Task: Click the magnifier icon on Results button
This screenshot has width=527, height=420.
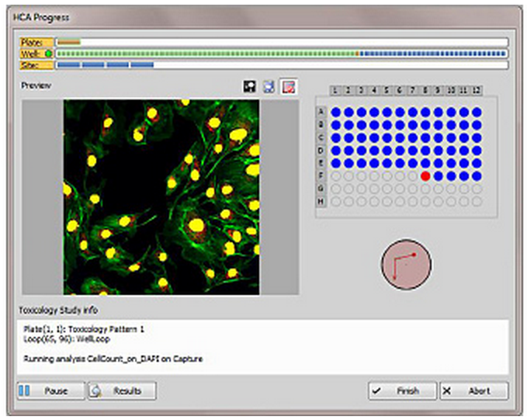Action: click(96, 390)
